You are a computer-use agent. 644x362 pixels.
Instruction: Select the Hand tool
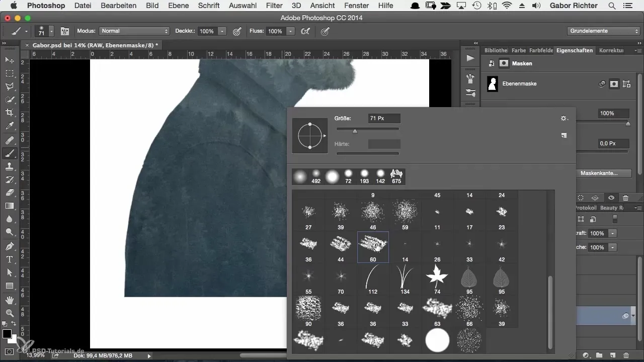coord(10,300)
